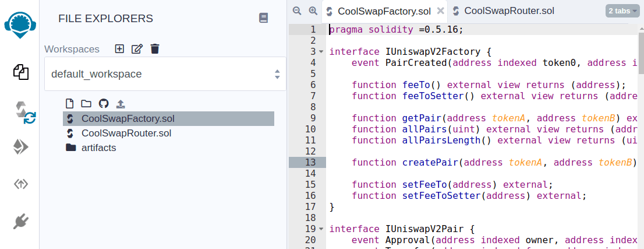Open the 2 tabs dropdown

[x=622, y=11]
